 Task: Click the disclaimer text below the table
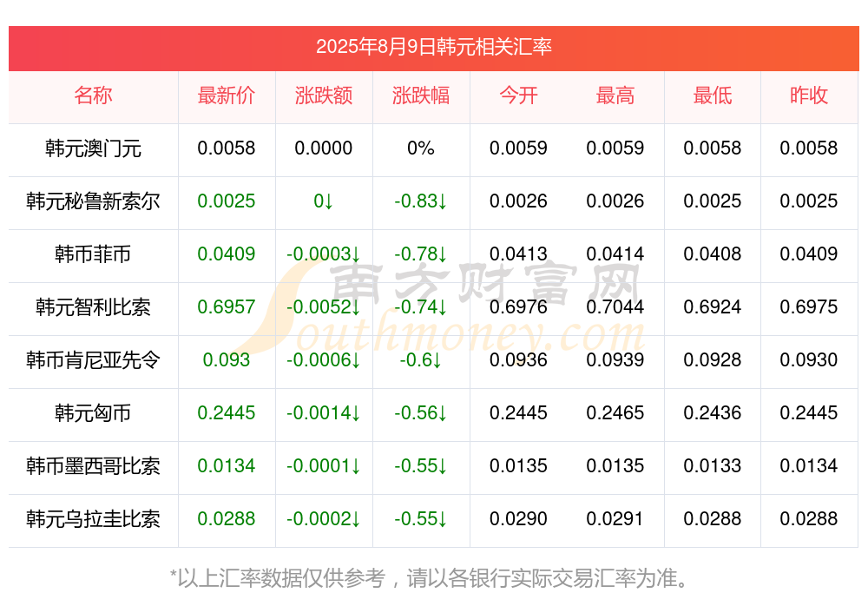pos(429,578)
